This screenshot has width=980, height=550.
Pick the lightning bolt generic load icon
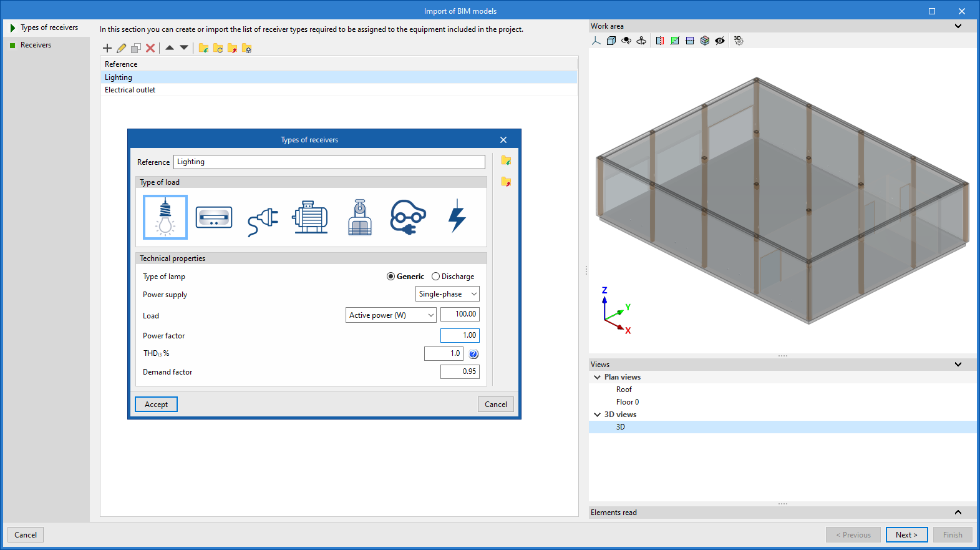click(x=457, y=217)
